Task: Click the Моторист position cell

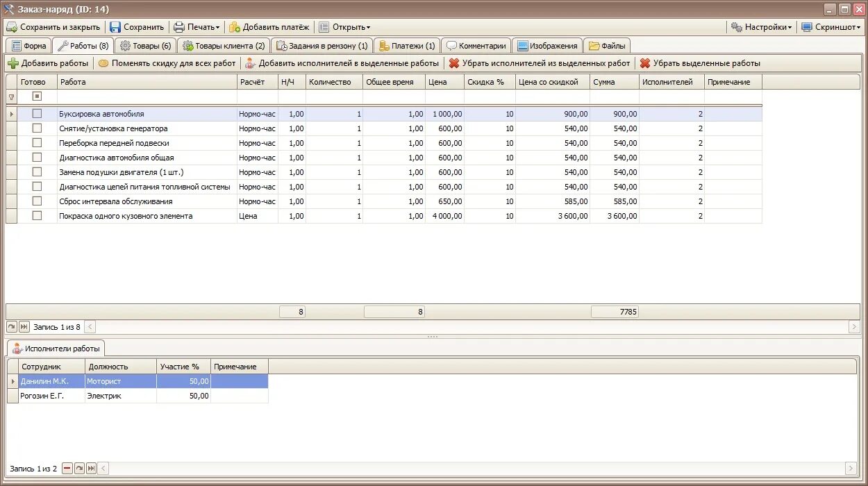Action: [x=121, y=381]
